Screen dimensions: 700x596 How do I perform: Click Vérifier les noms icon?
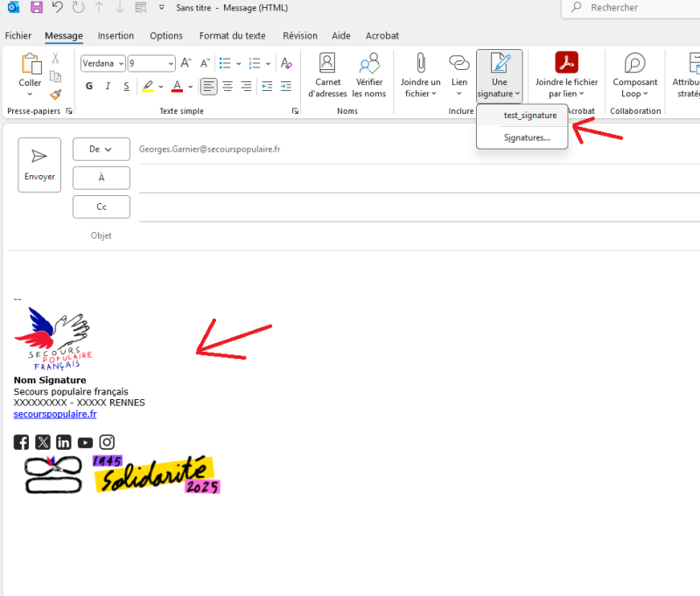370,74
